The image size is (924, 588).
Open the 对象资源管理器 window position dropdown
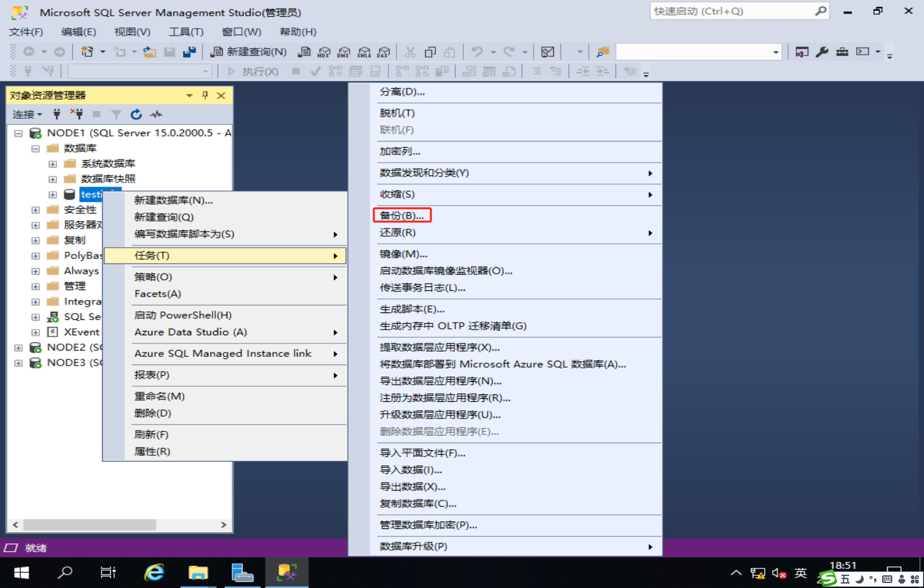[189, 95]
